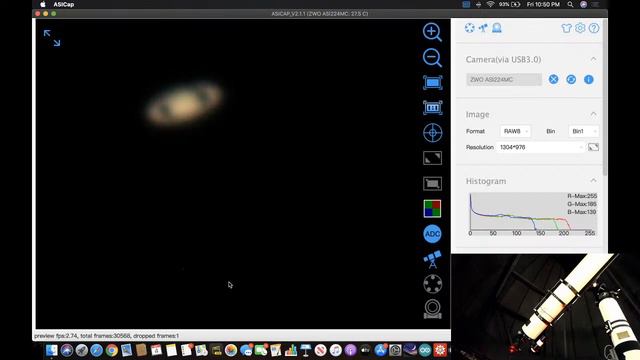The height and width of the screenshot is (360, 640).
Task: Click the preview fps status text
Action: point(107,336)
